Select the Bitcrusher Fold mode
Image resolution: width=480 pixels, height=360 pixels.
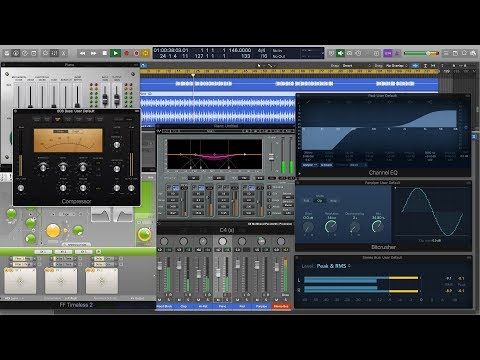307,201
